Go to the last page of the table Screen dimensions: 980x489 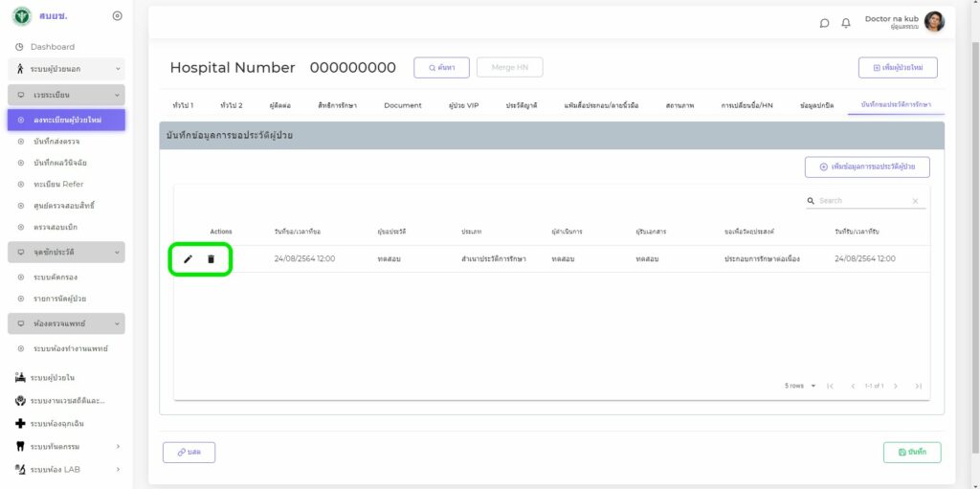[x=918, y=386]
